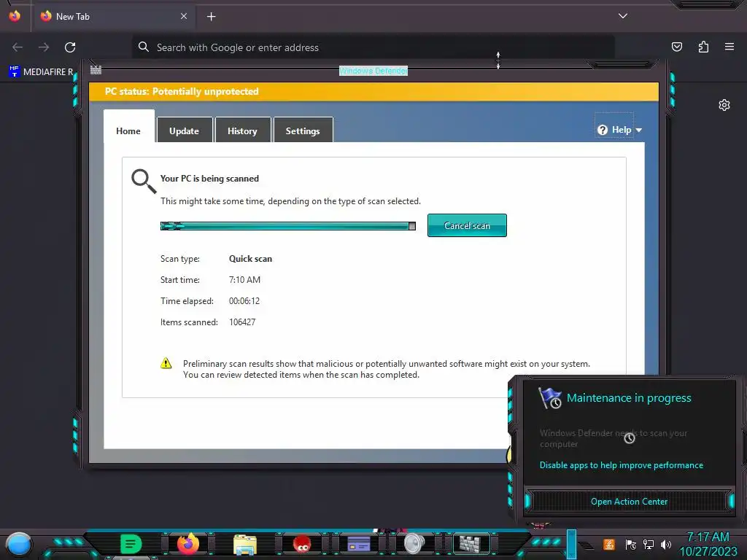Open the purple card app in taskbar
747x560 pixels.
(359, 543)
